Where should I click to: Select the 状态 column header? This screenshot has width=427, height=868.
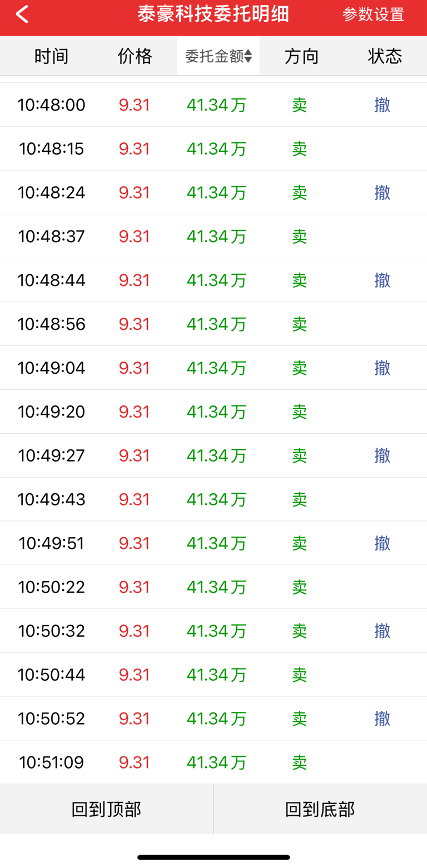[385, 56]
